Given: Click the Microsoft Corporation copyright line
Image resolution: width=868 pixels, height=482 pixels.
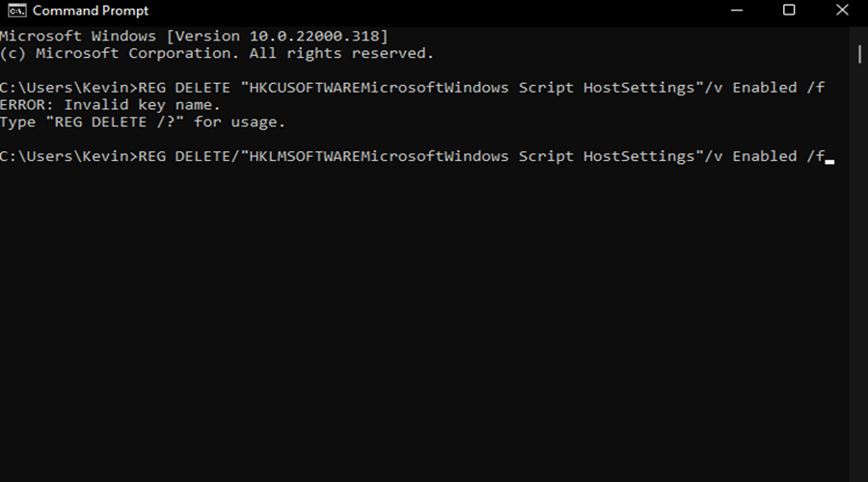Looking at the screenshot, I should [x=216, y=54].
